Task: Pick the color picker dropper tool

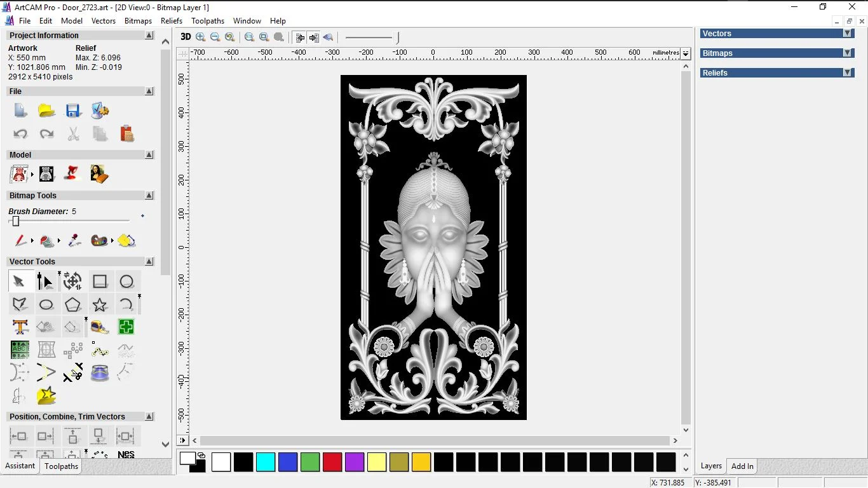Action: point(74,241)
